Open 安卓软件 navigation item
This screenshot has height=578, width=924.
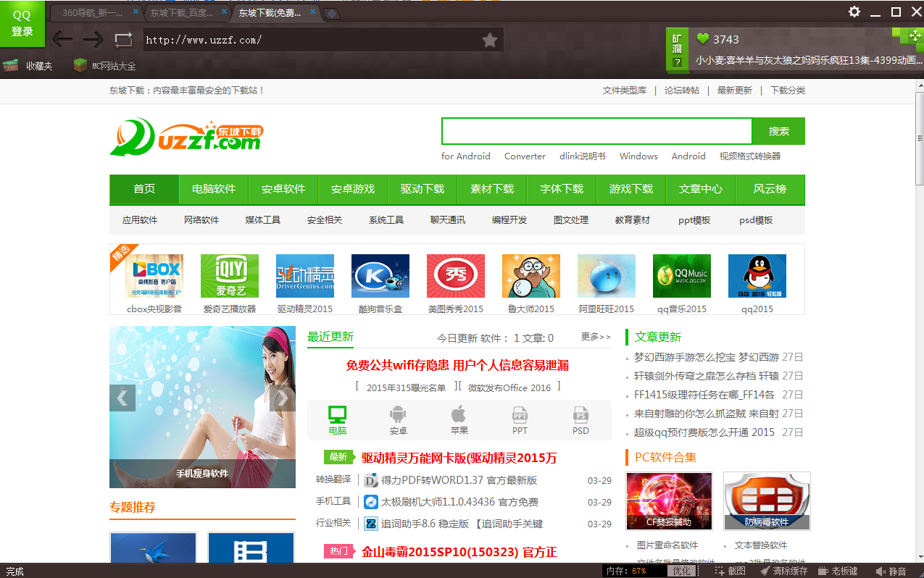pyautogui.click(x=283, y=189)
